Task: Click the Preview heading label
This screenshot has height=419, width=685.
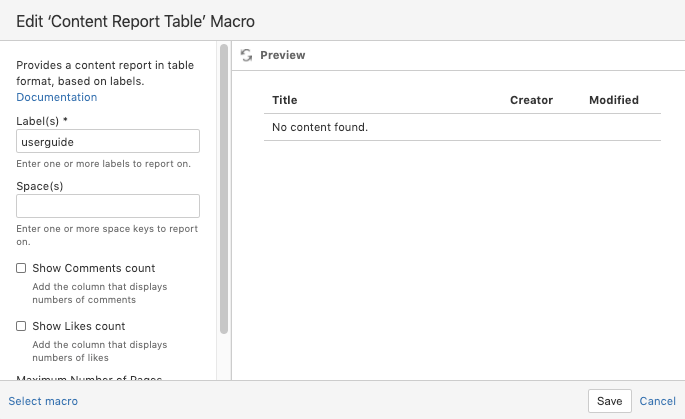Action: coord(283,56)
